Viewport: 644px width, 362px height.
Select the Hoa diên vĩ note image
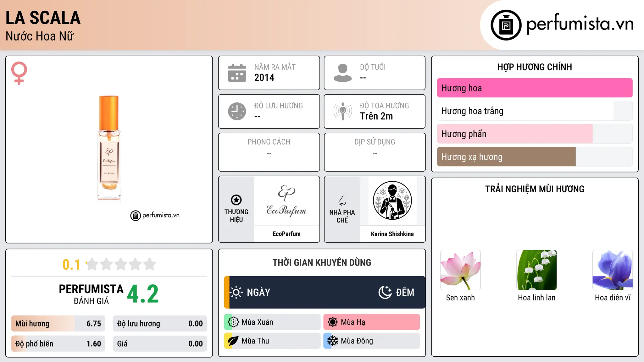coord(613,270)
